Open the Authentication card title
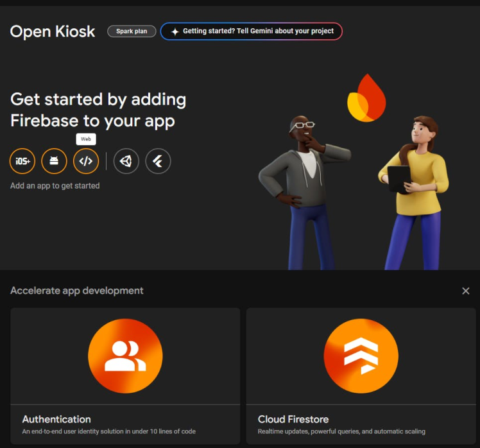The width and height of the screenshot is (480, 448). 56,419
